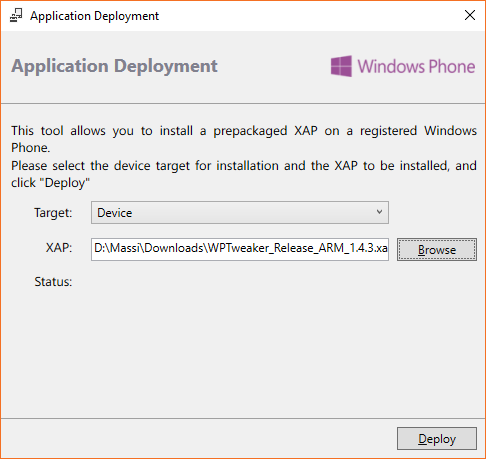
Task: Click the "This tool allows you" description text
Action: (x=244, y=139)
